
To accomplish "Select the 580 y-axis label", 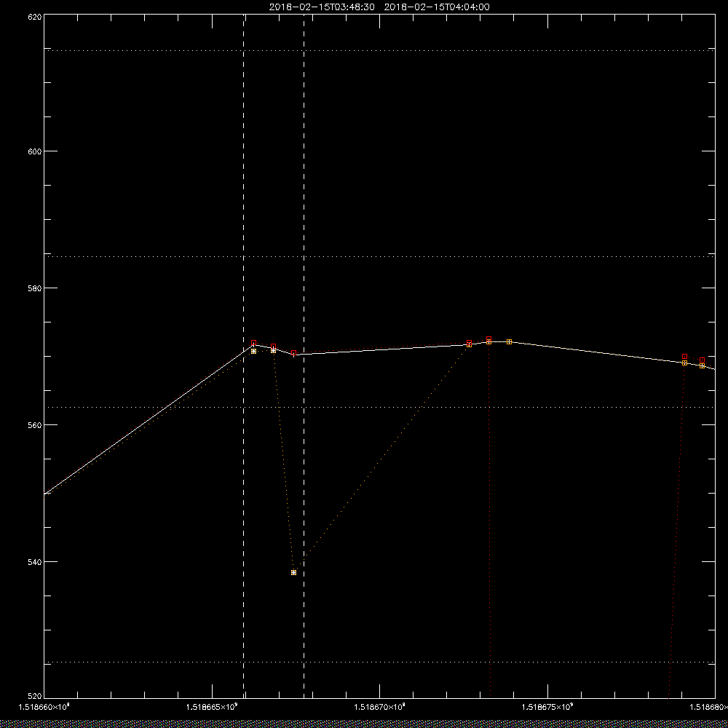I will pyautogui.click(x=35, y=288).
